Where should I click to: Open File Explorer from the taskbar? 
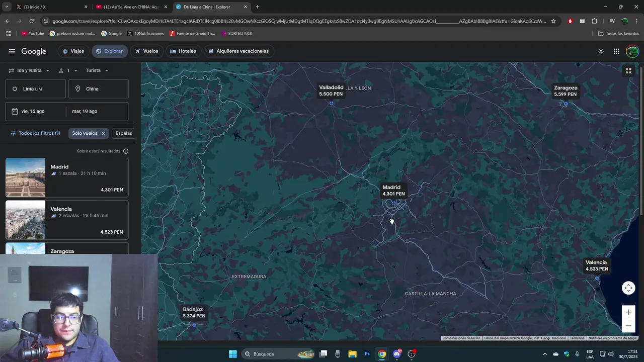(352, 354)
